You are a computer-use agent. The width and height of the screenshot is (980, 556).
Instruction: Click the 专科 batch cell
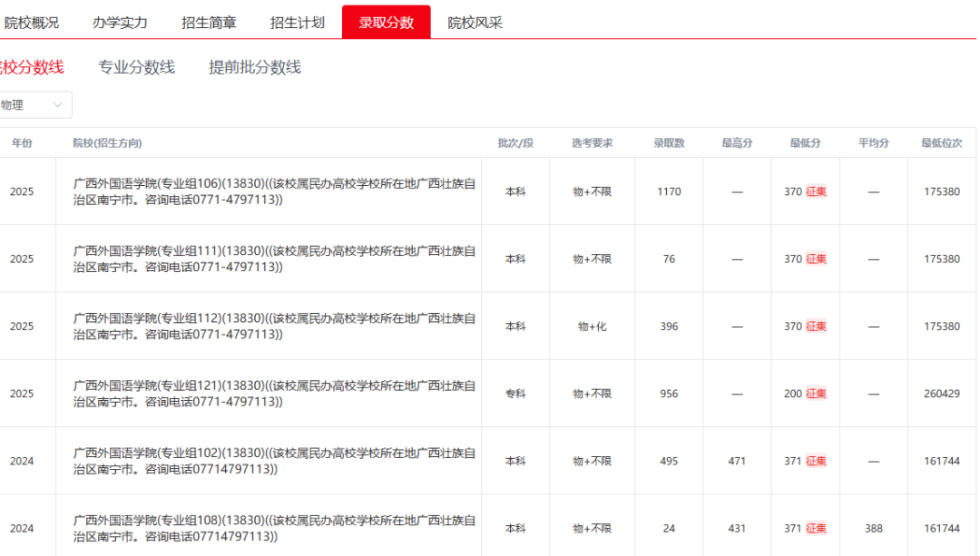pyautogui.click(x=515, y=395)
